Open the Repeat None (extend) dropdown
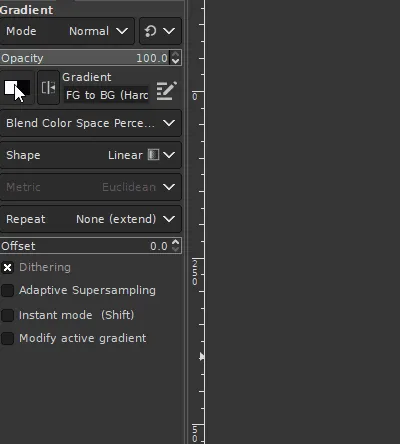The width and height of the screenshot is (400, 444). [x=91, y=219]
